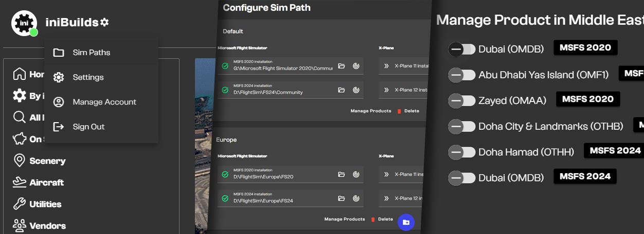Toggle Dubai (OMDB) MSFS 2024 switch
The height and width of the screenshot is (234, 644).
(461, 178)
